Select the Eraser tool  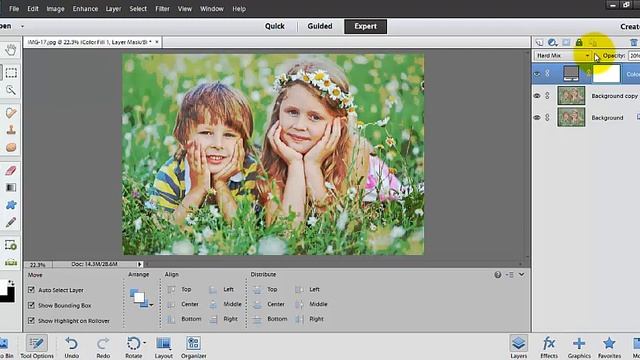pos(11,170)
